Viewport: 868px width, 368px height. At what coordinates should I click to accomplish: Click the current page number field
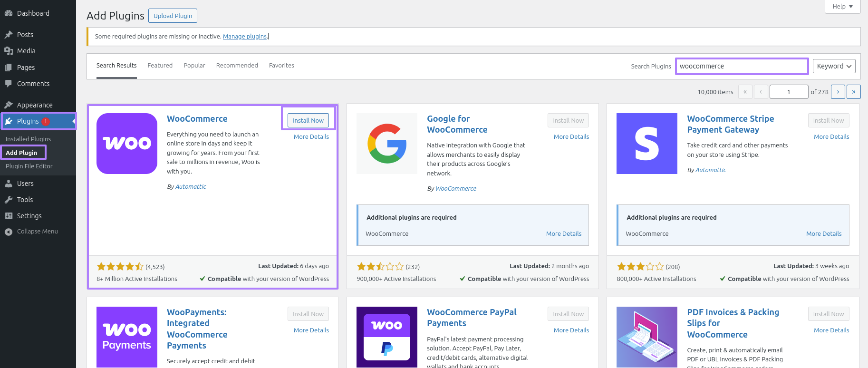[789, 92]
